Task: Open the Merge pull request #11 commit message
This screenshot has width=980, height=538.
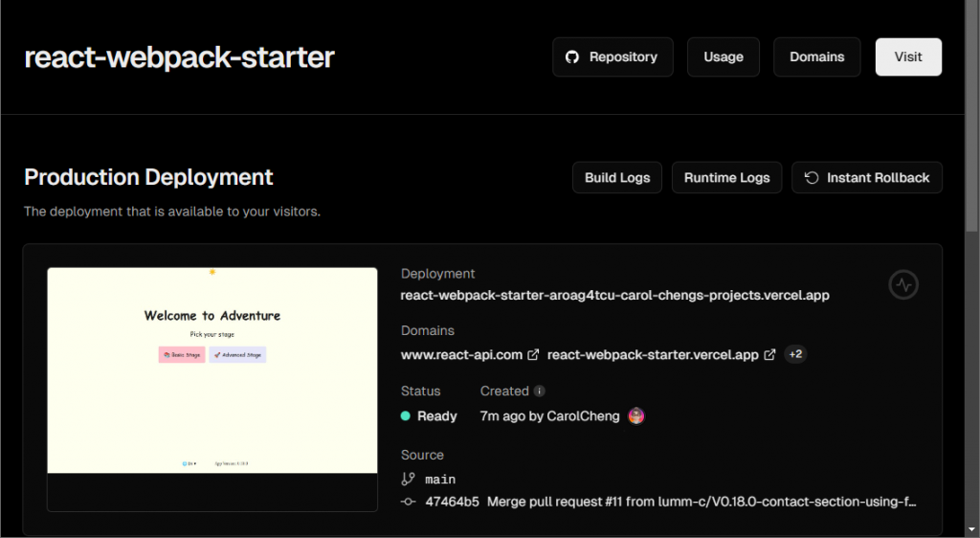Action: pos(702,501)
